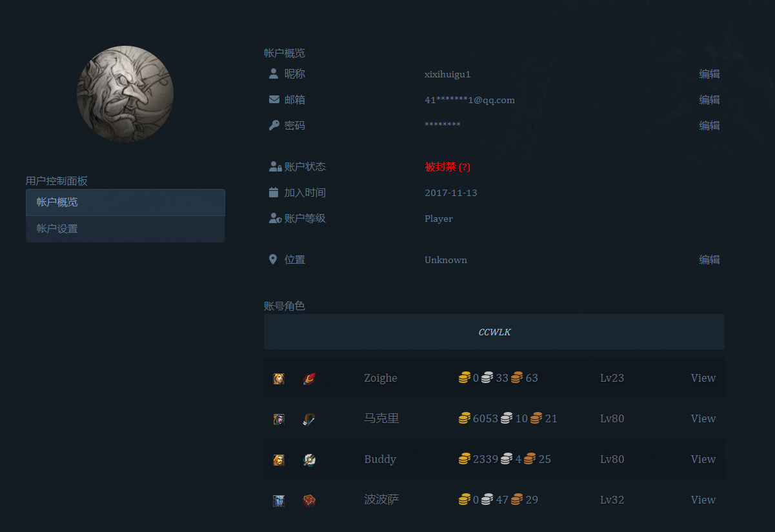Screen dimensions: 775x532
Task: Click the key icon beside 密码
Action: pos(274,126)
